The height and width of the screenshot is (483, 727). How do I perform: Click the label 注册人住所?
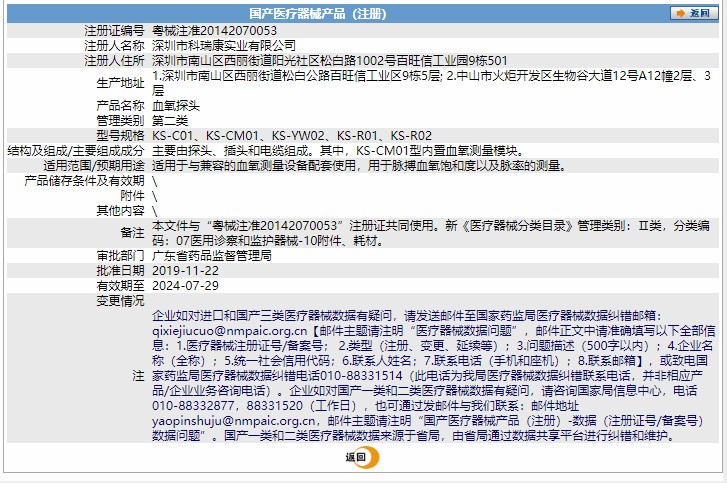click(x=114, y=61)
